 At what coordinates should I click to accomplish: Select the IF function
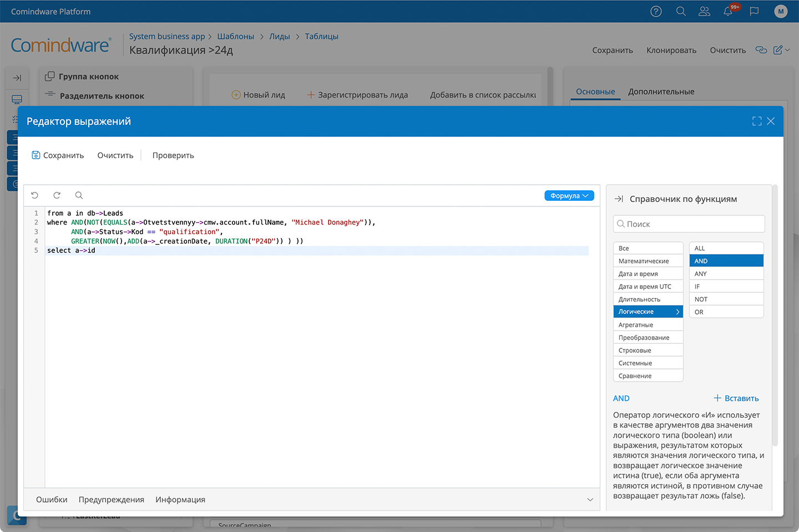coord(726,286)
